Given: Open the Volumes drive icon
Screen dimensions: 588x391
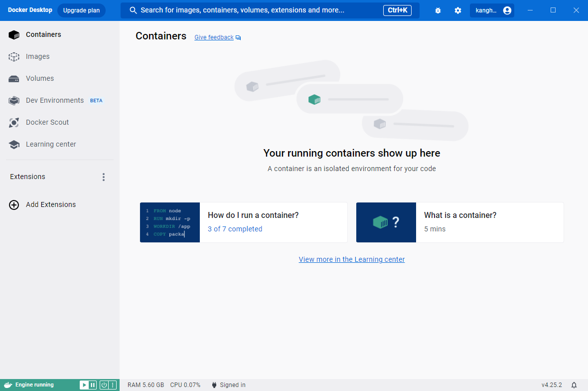Looking at the screenshot, I should [x=14, y=79].
